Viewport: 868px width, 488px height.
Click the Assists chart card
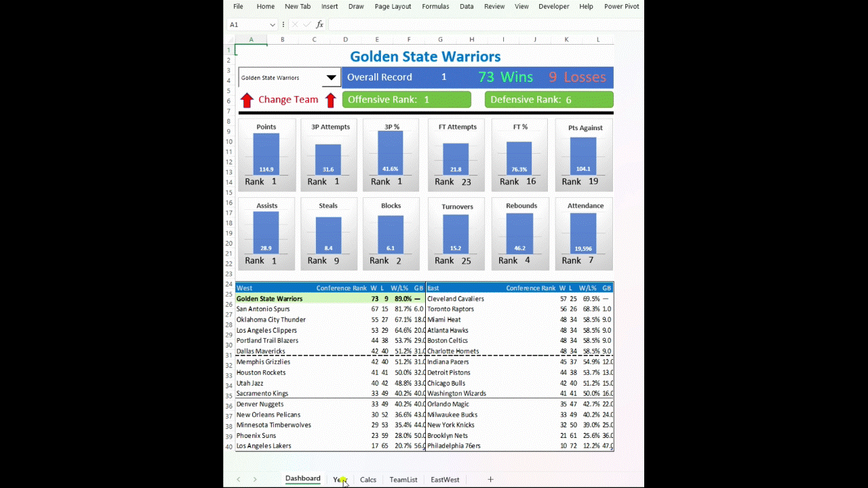click(267, 234)
